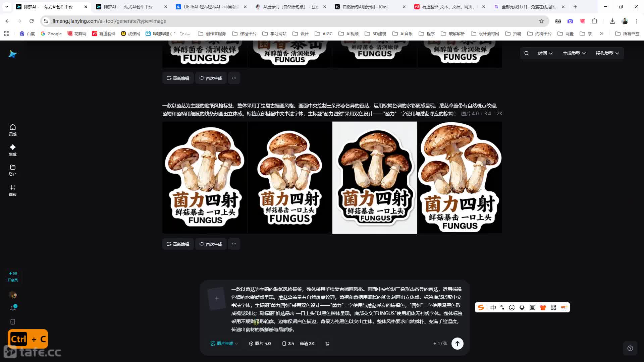644x362 pixels.
Task: Expand the bookmarks overflow chevron
Action: (x=601, y=34)
